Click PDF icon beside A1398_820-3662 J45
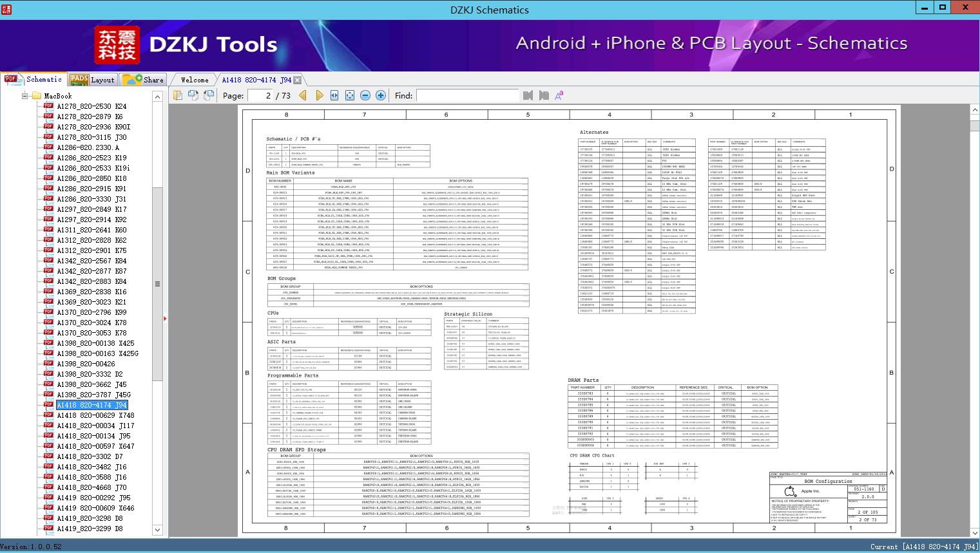This screenshot has width=980, height=553. pos(48,384)
